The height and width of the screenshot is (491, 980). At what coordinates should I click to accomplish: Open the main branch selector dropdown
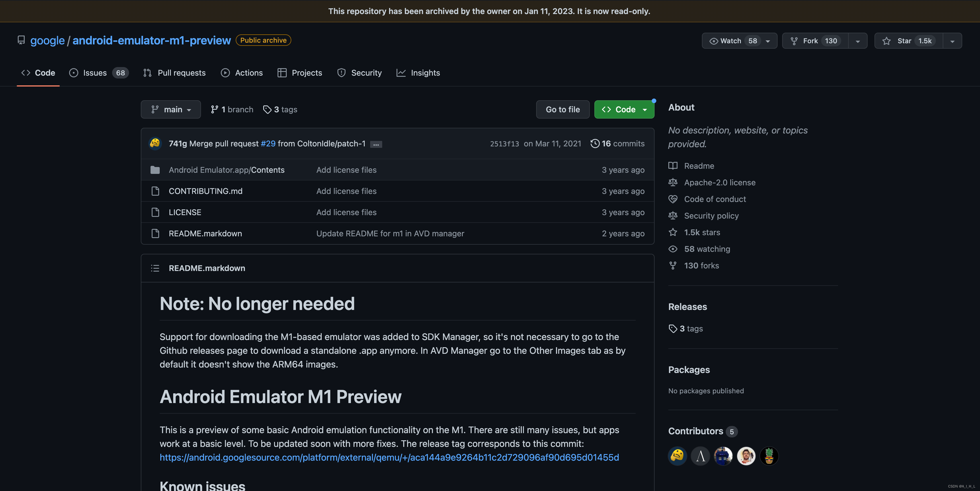coord(171,109)
